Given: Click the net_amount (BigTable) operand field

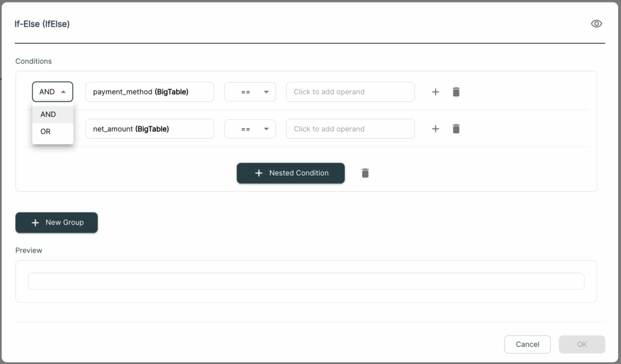Looking at the screenshot, I should pos(150,128).
